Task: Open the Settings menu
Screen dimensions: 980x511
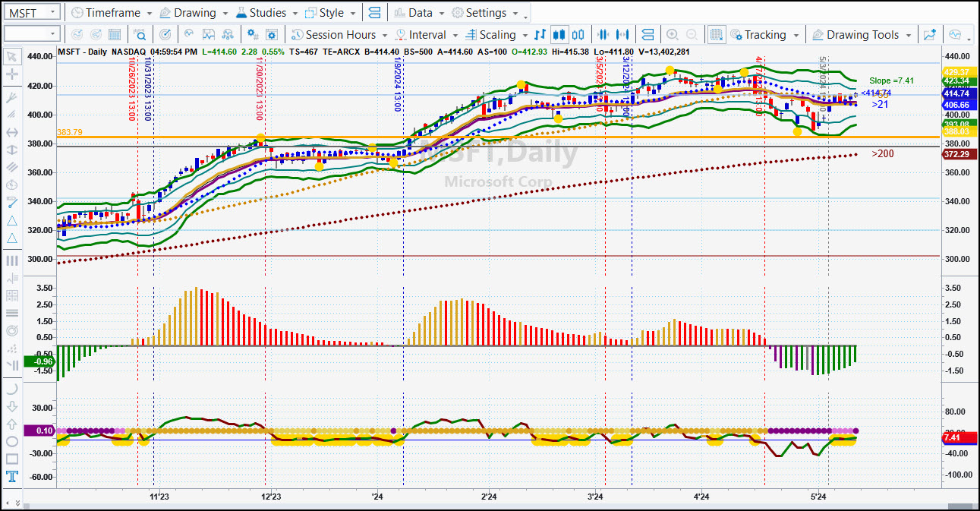Action: tap(486, 13)
